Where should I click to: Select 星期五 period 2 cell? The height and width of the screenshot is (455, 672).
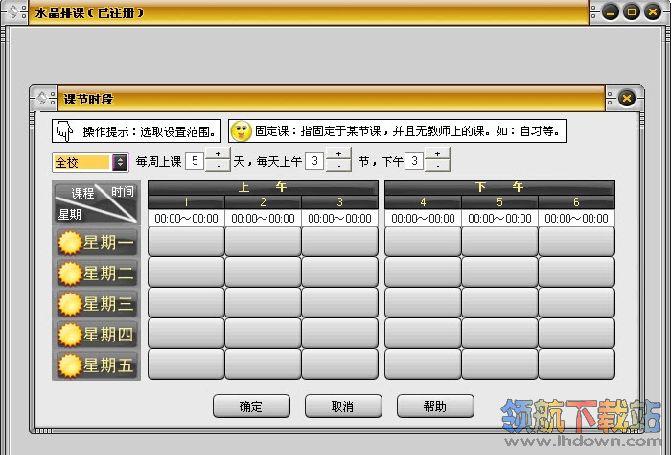point(263,364)
